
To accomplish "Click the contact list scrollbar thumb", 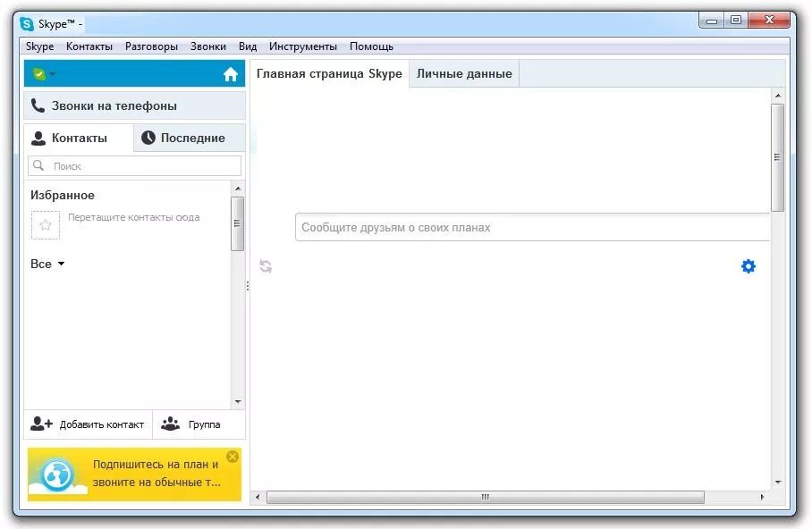I will coord(237,223).
